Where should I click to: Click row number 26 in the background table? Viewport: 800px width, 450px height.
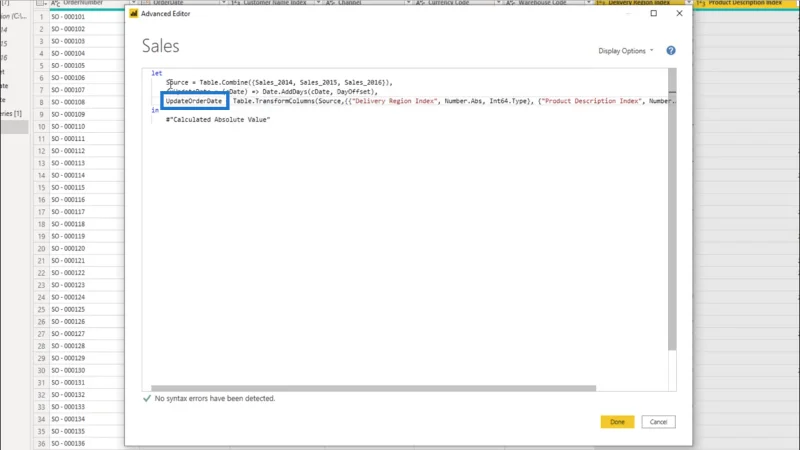[x=41, y=322]
